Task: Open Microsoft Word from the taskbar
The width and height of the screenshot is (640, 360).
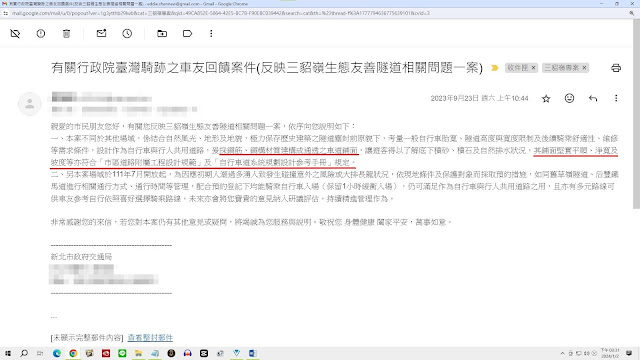Action: pyautogui.click(x=253, y=353)
